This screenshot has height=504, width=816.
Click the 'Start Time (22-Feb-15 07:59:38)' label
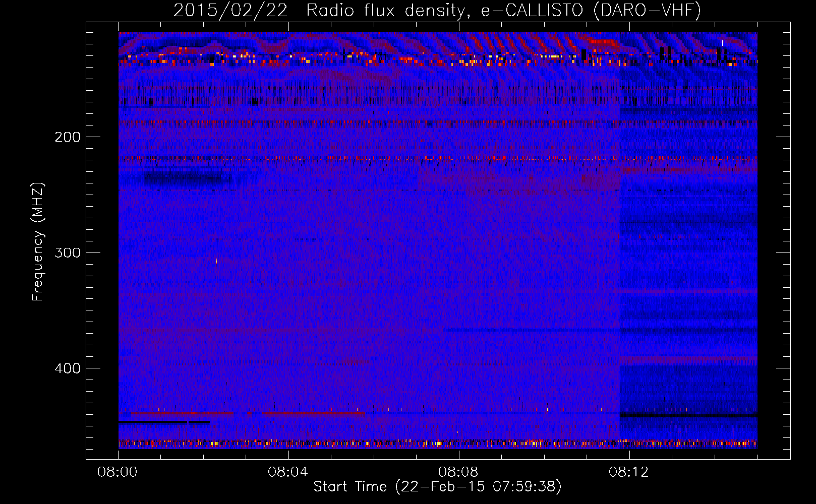coord(437,487)
